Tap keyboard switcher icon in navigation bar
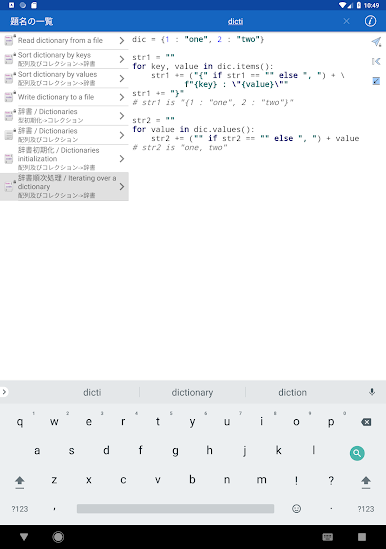 328,537
